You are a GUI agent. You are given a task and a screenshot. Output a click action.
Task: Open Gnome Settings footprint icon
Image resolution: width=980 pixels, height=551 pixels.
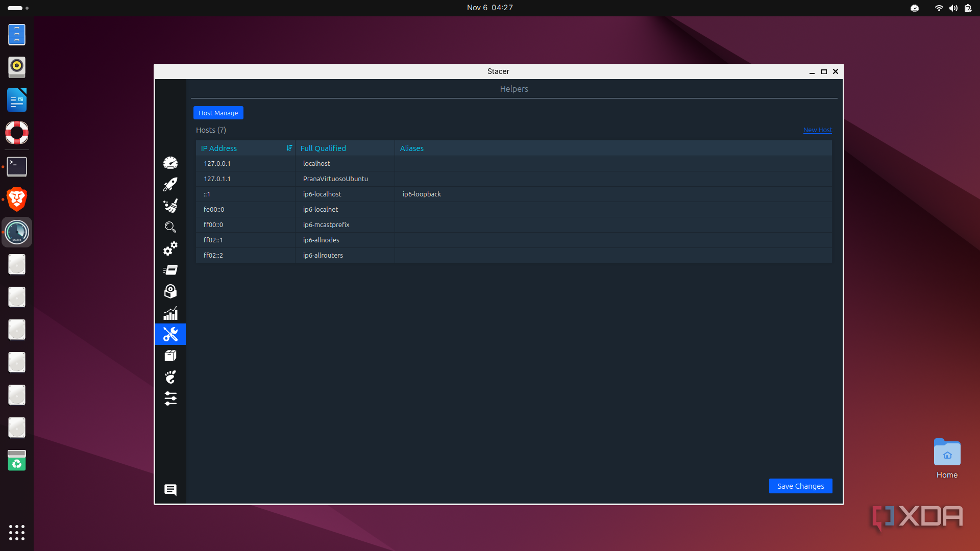pyautogui.click(x=170, y=377)
